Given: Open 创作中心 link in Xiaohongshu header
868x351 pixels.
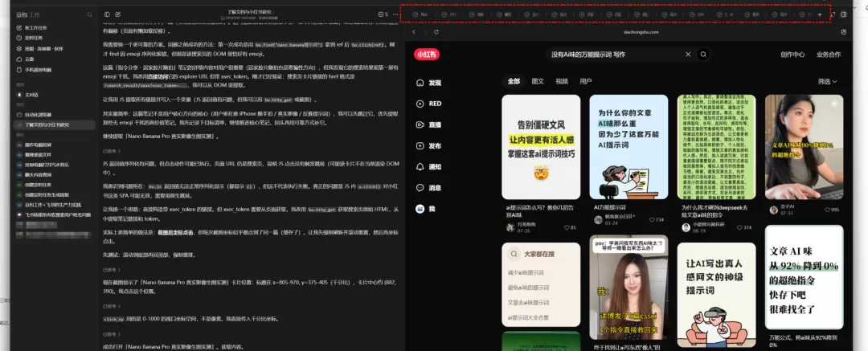Looking at the screenshot, I should tap(792, 55).
